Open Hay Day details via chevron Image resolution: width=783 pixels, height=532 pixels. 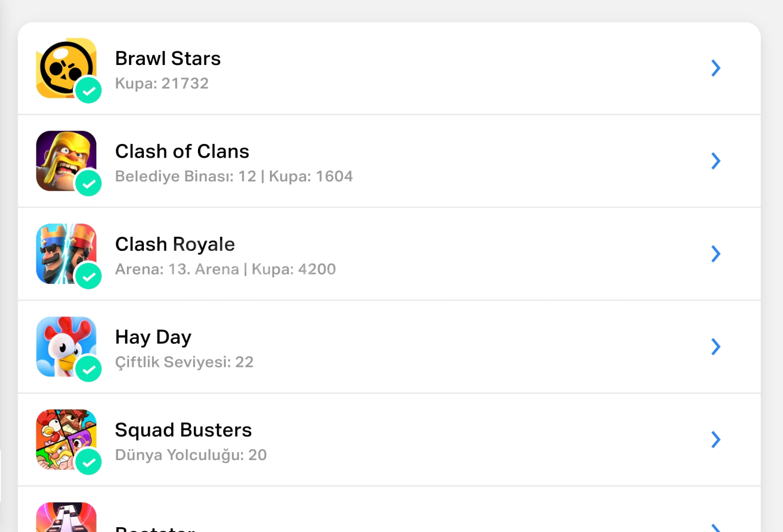pos(716,346)
